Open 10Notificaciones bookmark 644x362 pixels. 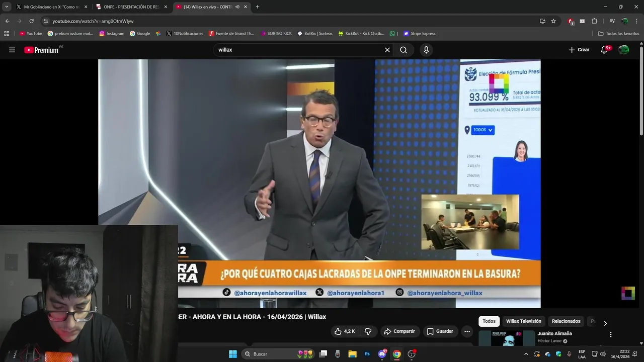[x=185, y=34]
